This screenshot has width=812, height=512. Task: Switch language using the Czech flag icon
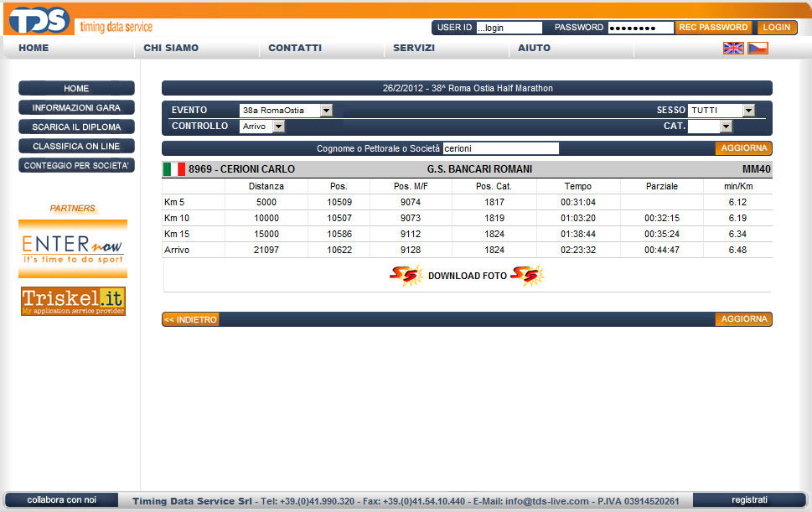pos(758,49)
